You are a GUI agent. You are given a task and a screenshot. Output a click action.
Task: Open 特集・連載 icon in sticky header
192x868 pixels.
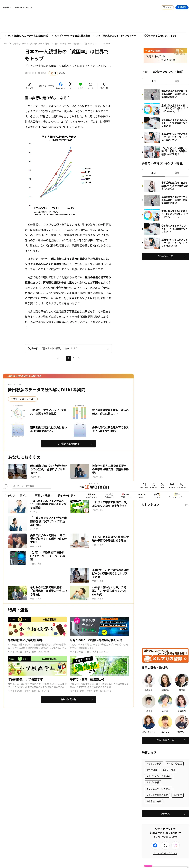tap(144, 484)
